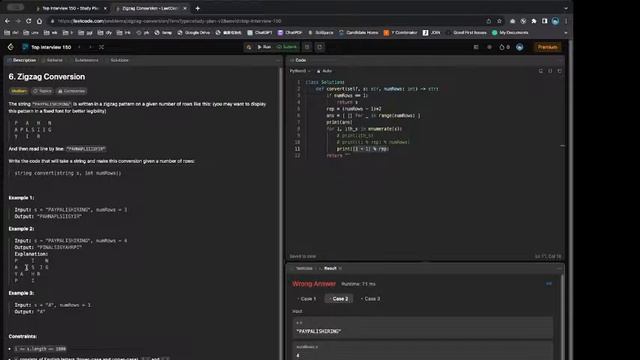640x360 pixels.
Task: Click the Wrong Answer result heading
Action: coord(314,284)
